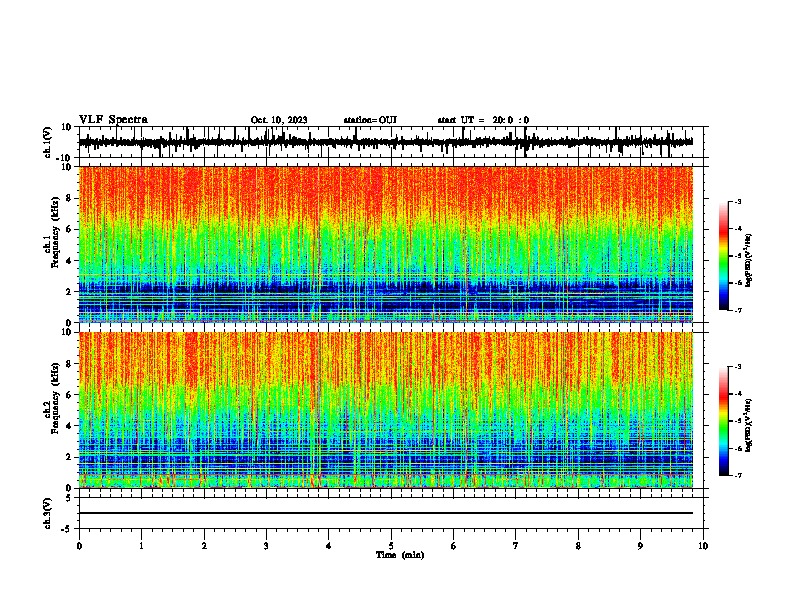The width and height of the screenshot is (792, 612).
Task: Click the ch.1 color bar PSD unit label
Action: (748, 261)
